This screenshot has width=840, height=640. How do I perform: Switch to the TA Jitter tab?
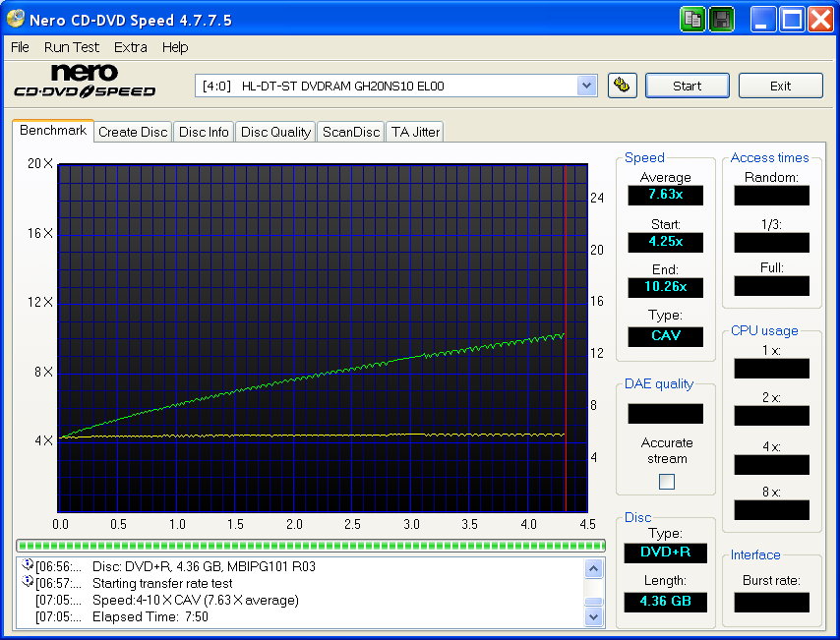click(x=414, y=131)
